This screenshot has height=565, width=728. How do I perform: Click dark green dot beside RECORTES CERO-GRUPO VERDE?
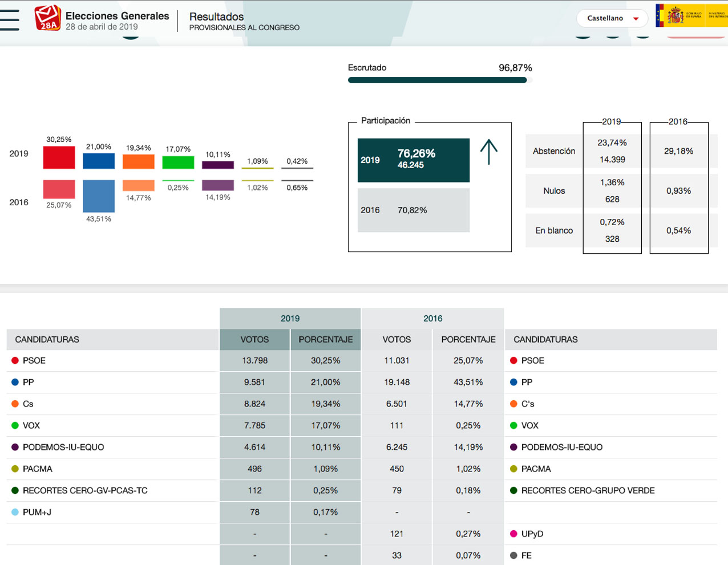tap(513, 490)
